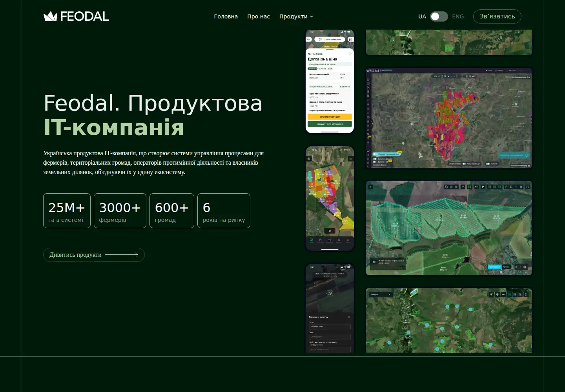Open the Про нас menu item

259,16
